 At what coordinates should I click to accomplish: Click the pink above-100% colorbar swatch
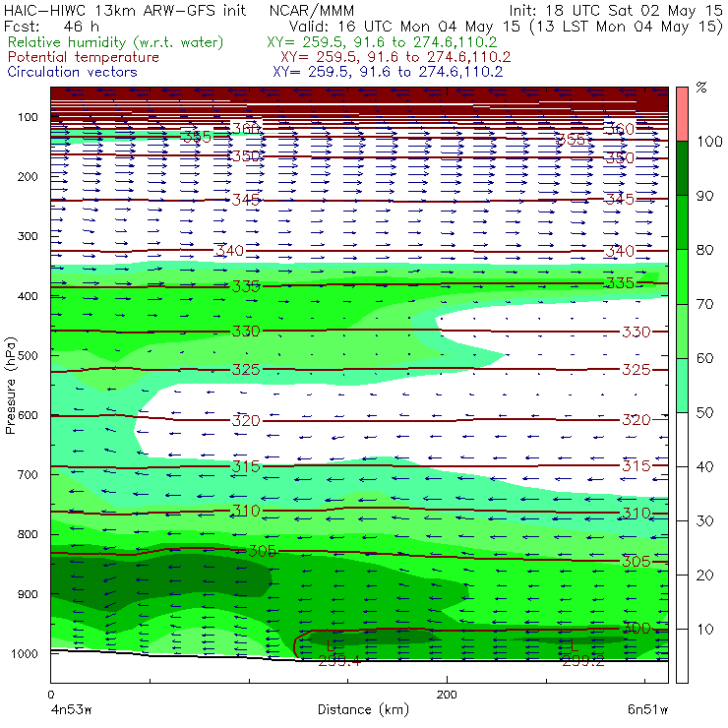[x=682, y=114]
